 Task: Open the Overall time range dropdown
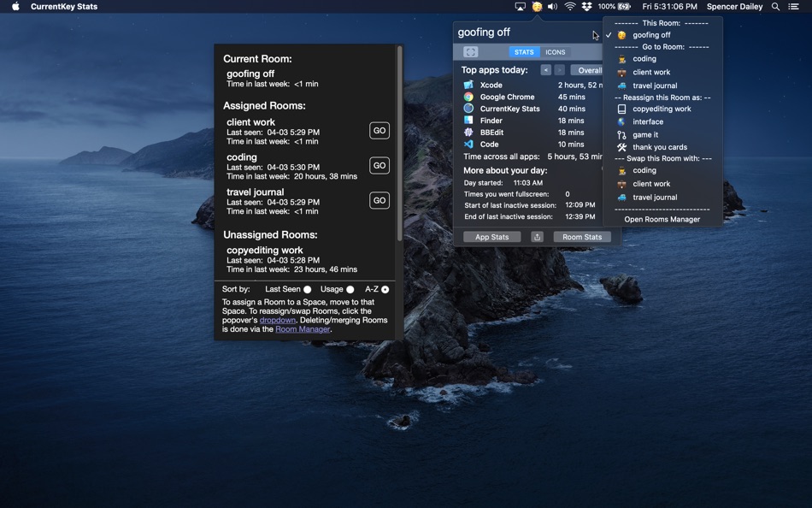589,70
